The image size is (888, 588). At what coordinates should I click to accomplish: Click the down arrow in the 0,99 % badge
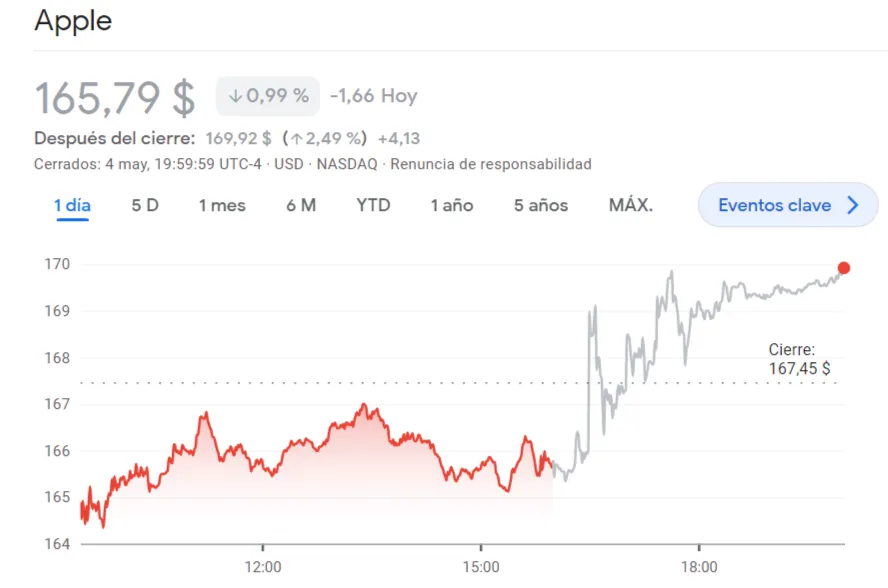[x=236, y=96]
